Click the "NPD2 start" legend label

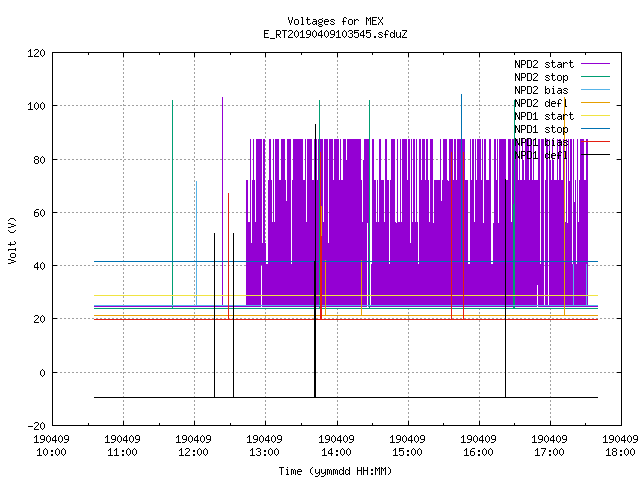point(544,64)
